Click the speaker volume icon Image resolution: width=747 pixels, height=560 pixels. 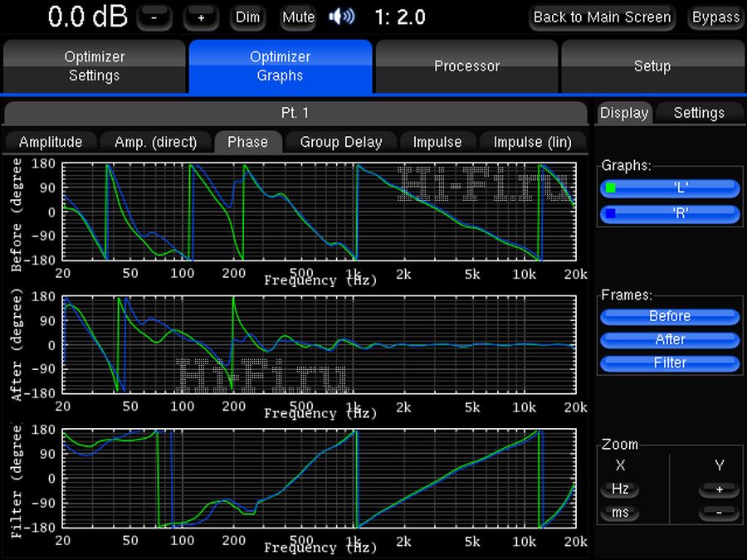click(342, 17)
